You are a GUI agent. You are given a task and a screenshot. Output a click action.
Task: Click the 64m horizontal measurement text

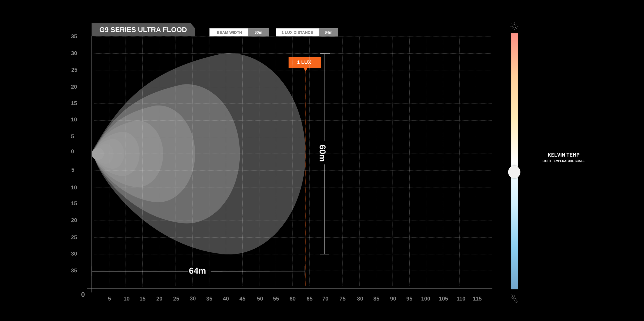click(x=197, y=271)
